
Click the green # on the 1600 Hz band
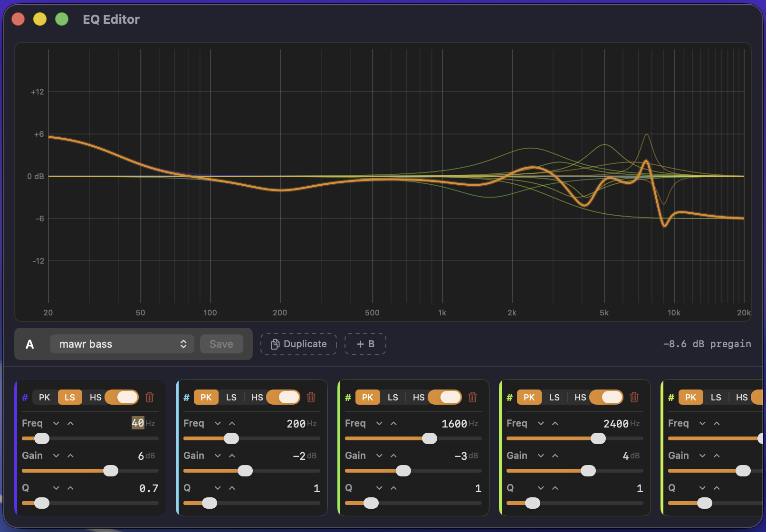[x=348, y=397]
